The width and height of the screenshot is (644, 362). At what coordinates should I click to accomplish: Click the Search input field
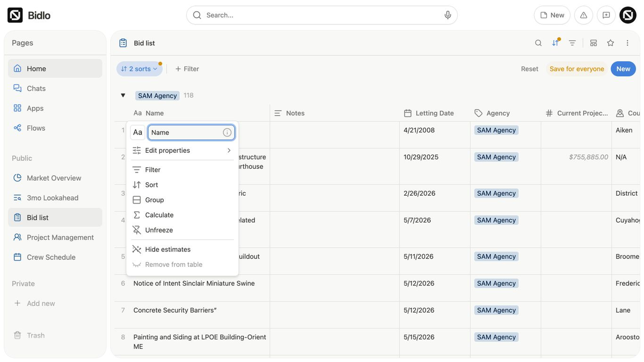(x=322, y=15)
